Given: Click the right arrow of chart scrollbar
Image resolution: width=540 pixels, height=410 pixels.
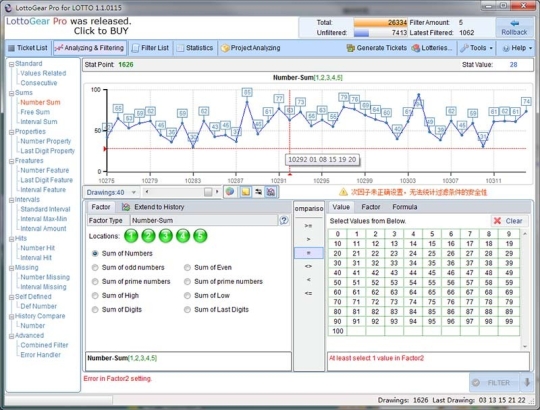Looking at the screenshot, I should (217, 192).
